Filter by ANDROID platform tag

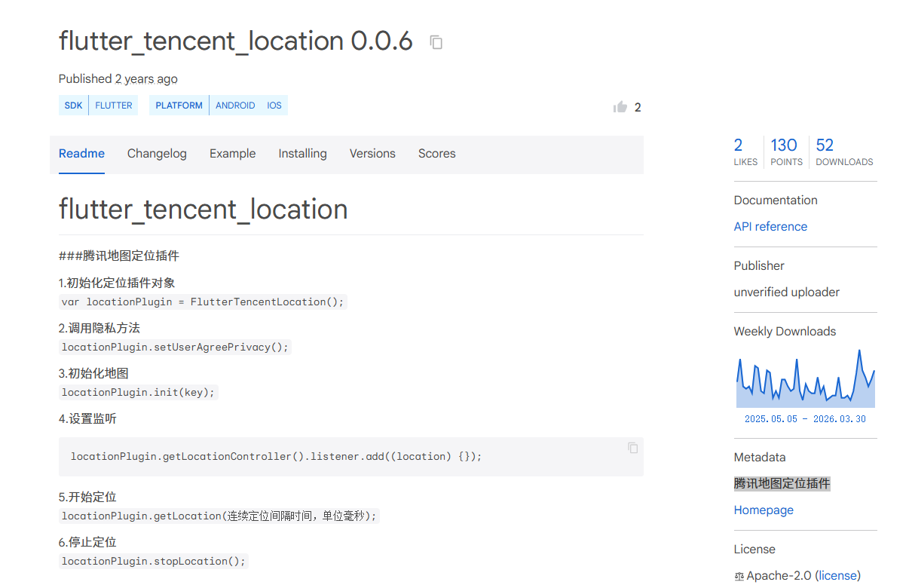(235, 106)
